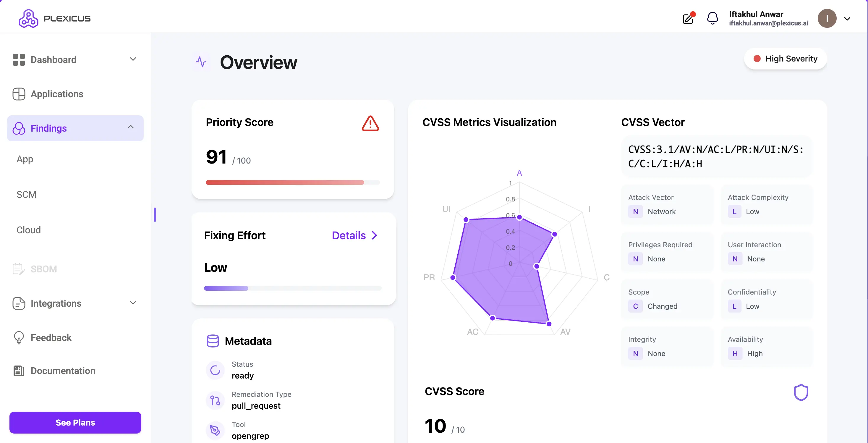This screenshot has width=868, height=443.
Task: Click the pull_request remediation type icon
Action: 215,400
